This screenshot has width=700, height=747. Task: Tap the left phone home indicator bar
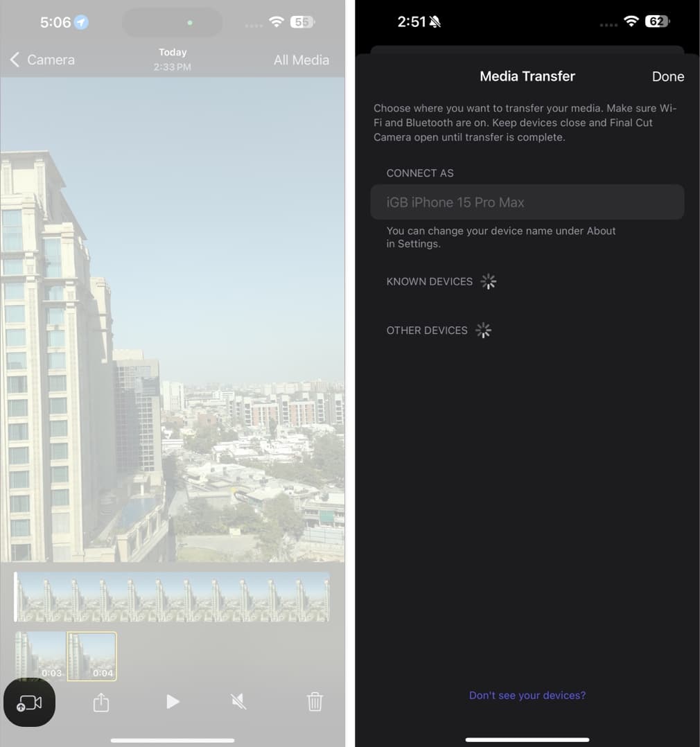173,740
